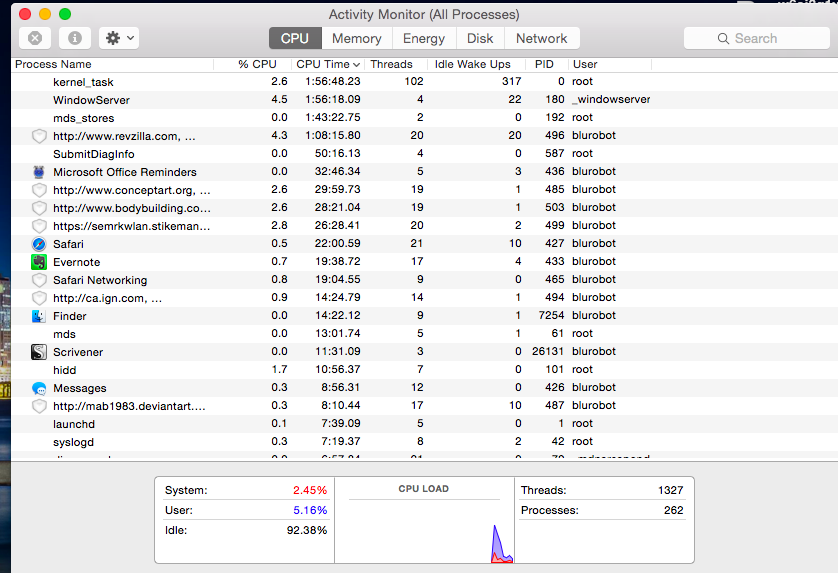Viewport: 838px width, 573px height.
Task: Select the Messages process name
Action: pyautogui.click(x=80, y=388)
